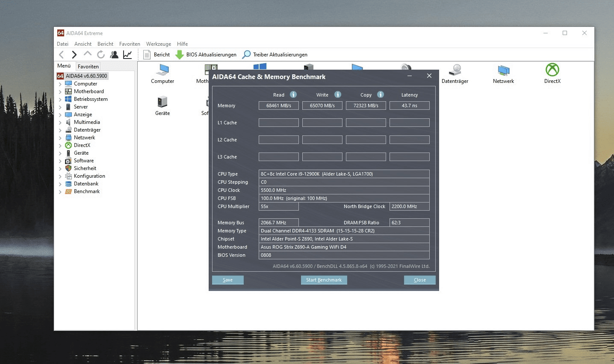Expand the Server tree node
This screenshot has height=364, width=614.
click(60, 107)
